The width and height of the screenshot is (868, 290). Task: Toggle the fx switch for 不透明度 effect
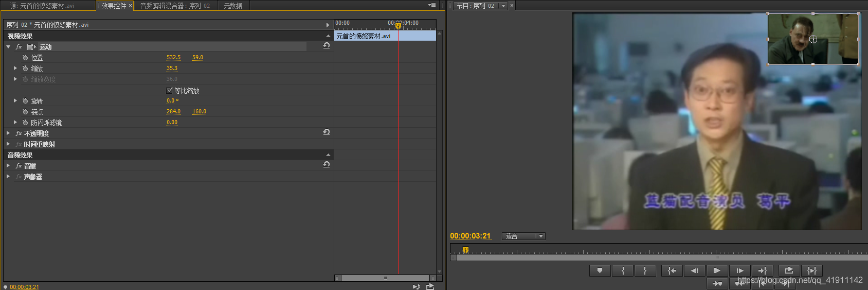tap(19, 133)
